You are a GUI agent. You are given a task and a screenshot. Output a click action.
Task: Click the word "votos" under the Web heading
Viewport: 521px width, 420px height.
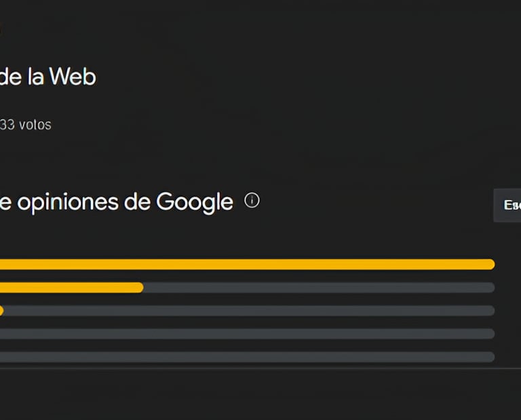[35, 125]
